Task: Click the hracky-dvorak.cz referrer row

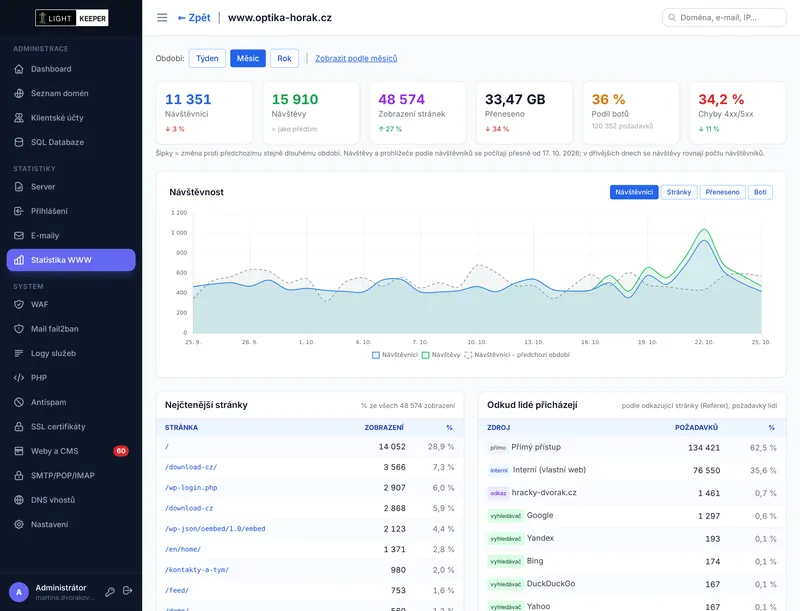Action: (632, 493)
